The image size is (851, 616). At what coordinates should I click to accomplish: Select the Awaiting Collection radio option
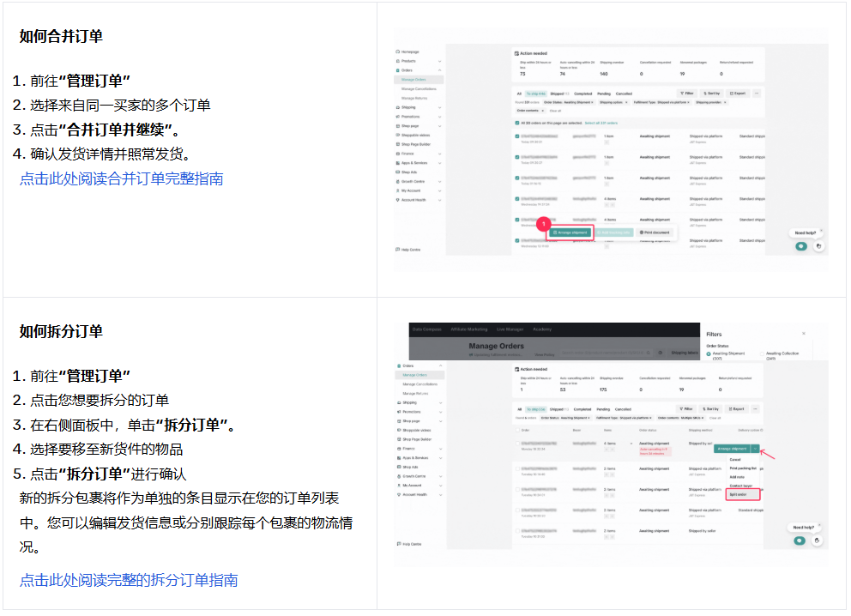(x=761, y=353)
